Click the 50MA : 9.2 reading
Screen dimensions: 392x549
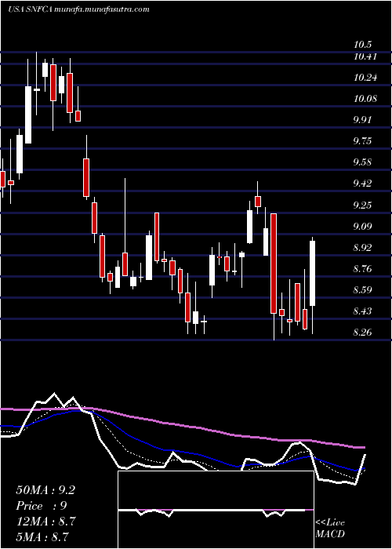coord(45,490)
